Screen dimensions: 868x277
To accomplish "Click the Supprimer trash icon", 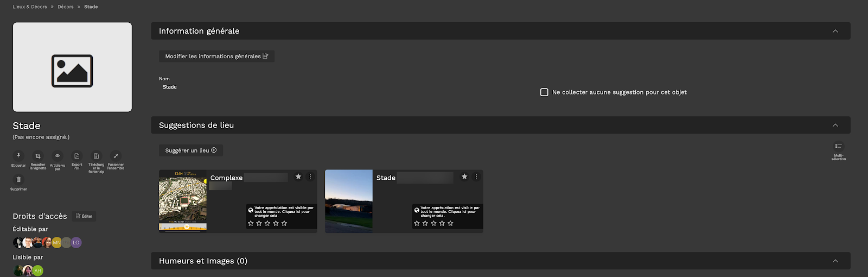I will [18, 180].
